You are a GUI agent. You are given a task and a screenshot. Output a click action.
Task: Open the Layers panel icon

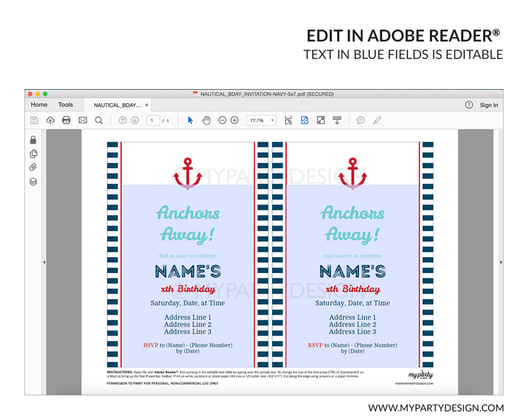pyautogui.click(x=33, y=182)
